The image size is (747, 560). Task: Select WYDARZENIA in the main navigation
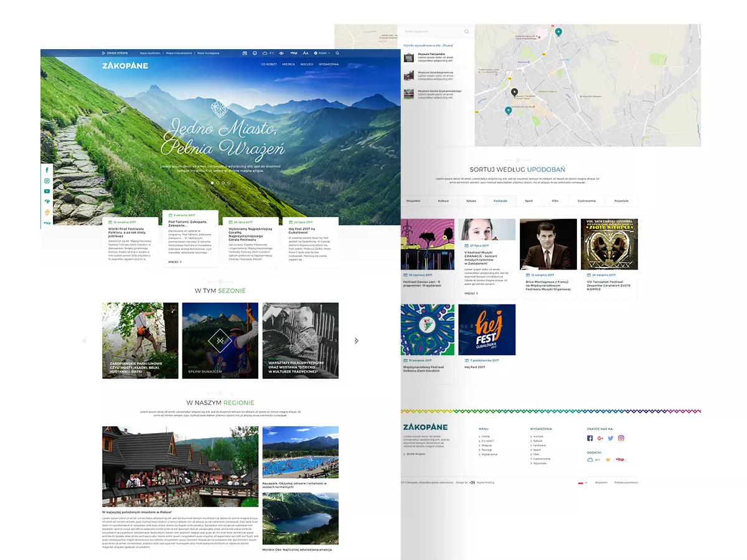[x=329, y=64]
